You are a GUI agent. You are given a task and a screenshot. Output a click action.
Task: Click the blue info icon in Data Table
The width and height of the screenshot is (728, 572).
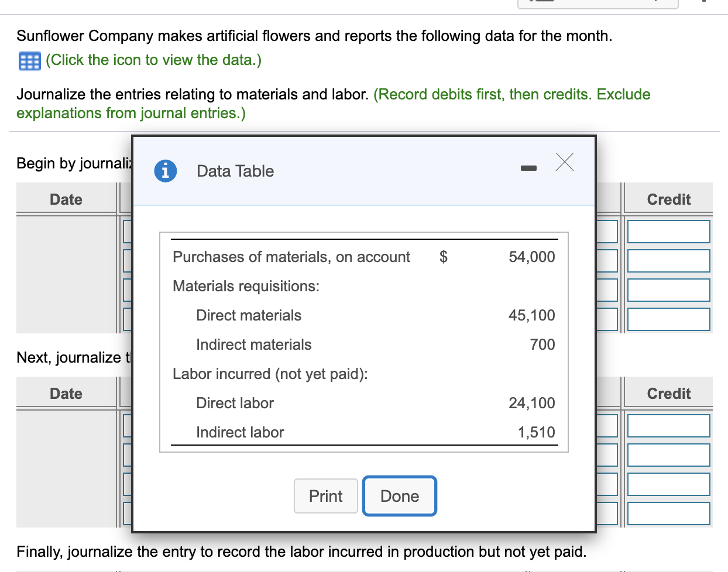[x=166, y=171]
